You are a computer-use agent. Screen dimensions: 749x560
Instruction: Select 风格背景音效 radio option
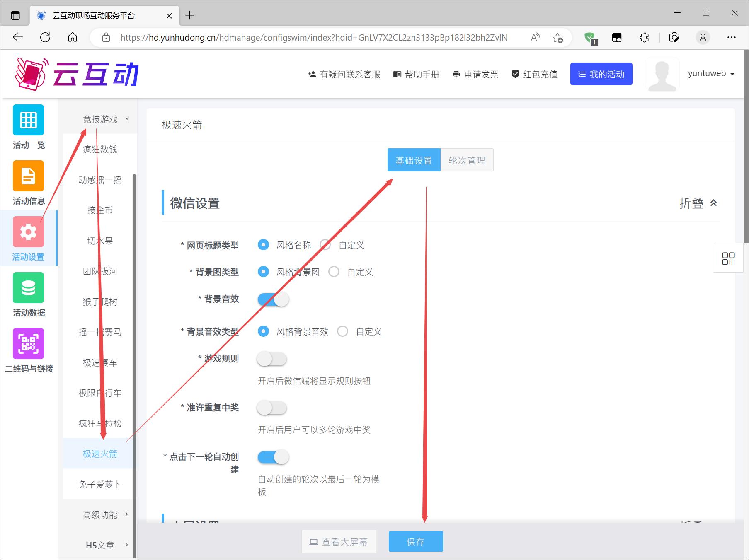click(263, 331)
